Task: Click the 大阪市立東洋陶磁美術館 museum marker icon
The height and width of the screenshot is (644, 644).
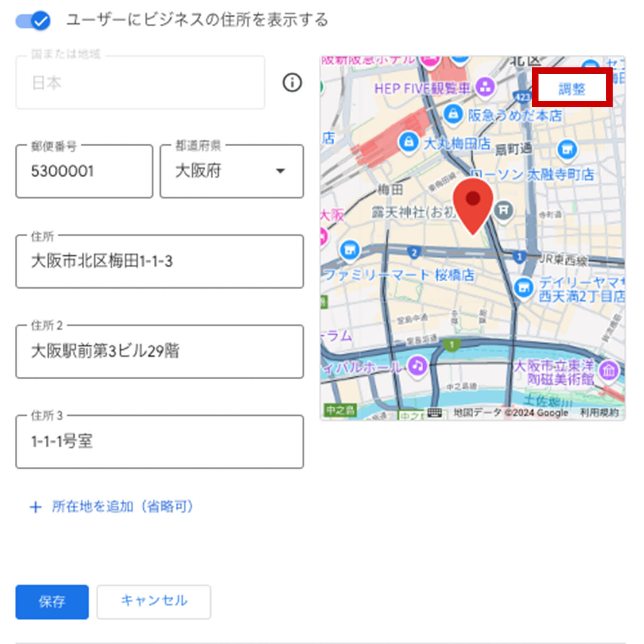Action: (609, 371)
